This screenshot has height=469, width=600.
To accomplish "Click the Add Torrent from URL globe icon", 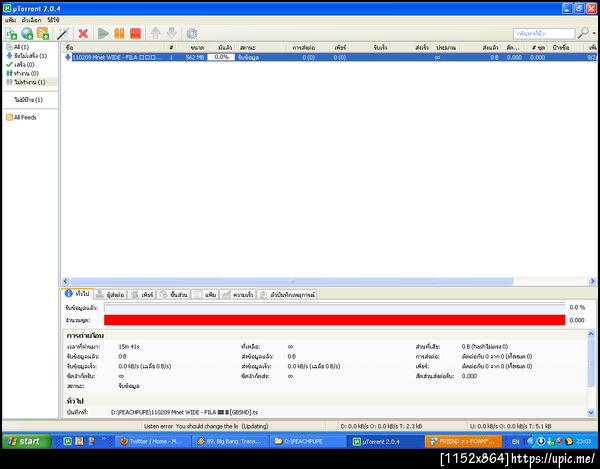I will pos(27,34).
